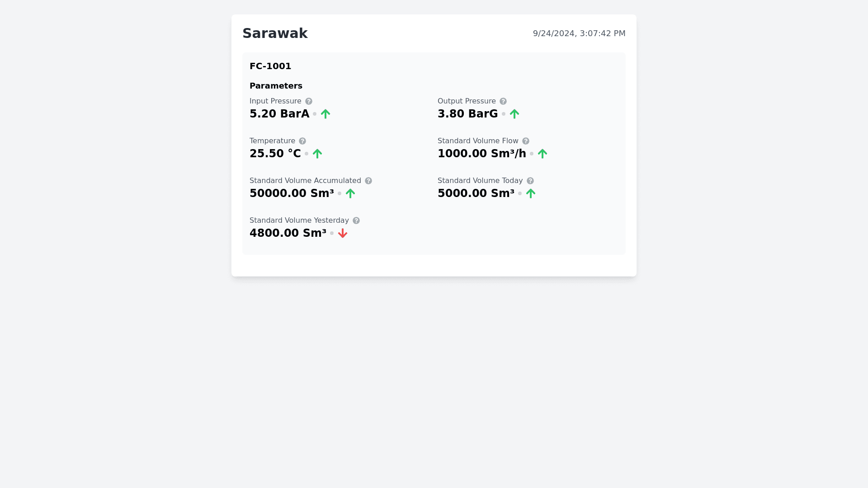Click the green up arrow beside Input Pressure
The height and width of the screenshot is (488, 868).
pyautogui.click(x=325, y=114)
